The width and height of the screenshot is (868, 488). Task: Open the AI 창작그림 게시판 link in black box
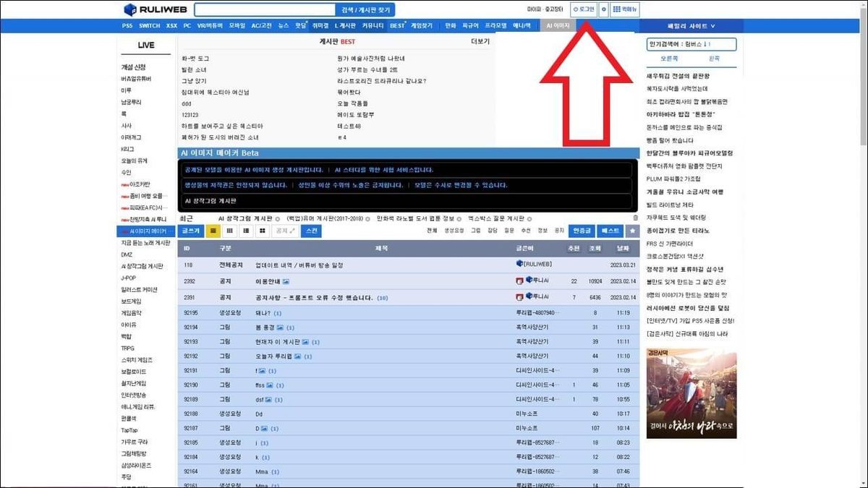[210, 201]
